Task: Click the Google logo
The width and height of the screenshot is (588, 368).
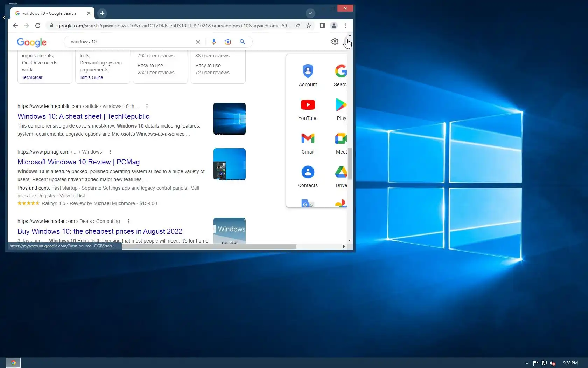Action: point(31,42)
